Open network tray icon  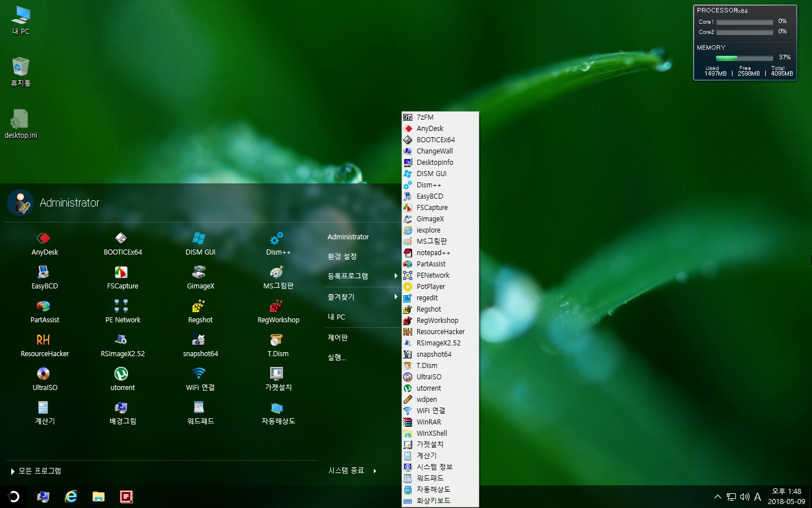(731, 497)
